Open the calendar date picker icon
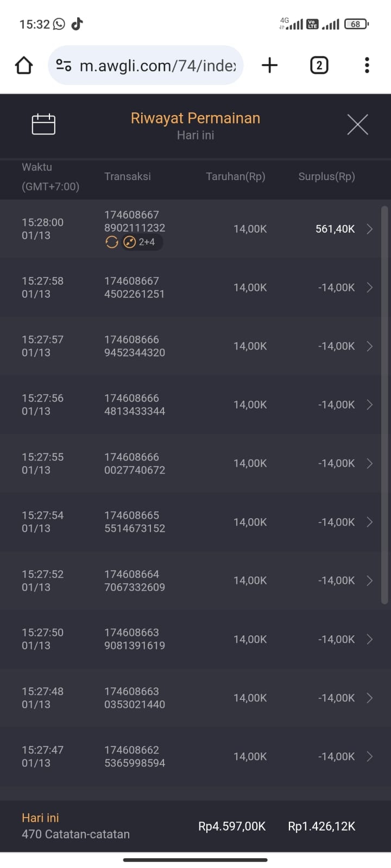391x868 pixels. click(43, 124)
